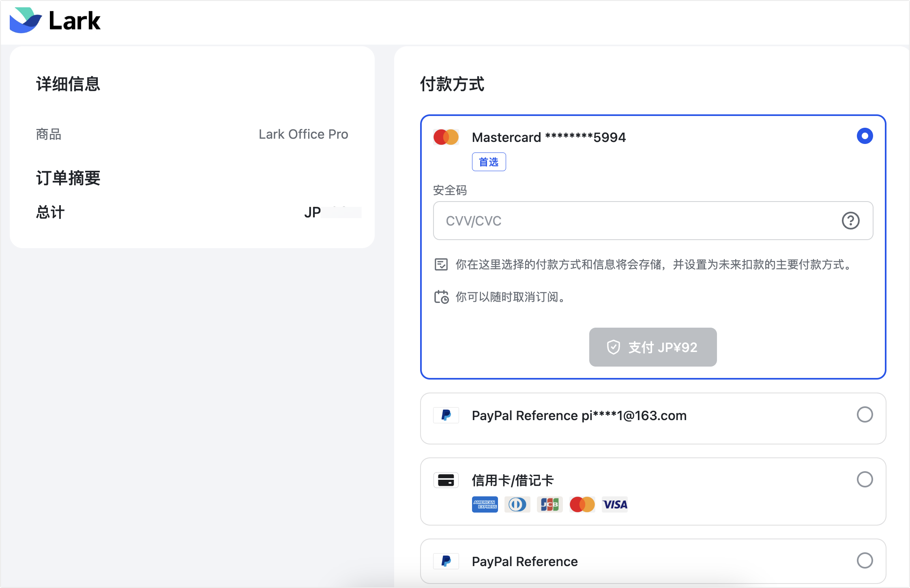
Task: Click the stored payment info note icon
Action: pyautogui.click(x=441, y=264)
